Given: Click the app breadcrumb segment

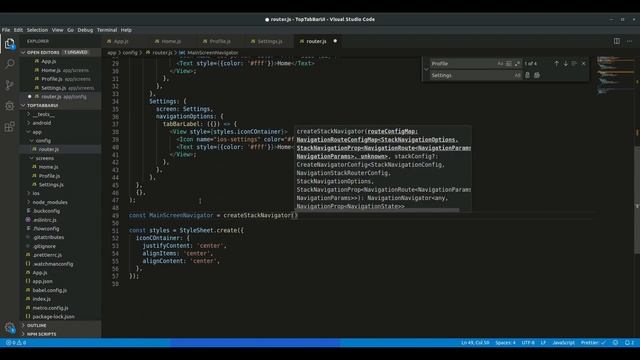Looking at the screenshot, I should point(111,53).
